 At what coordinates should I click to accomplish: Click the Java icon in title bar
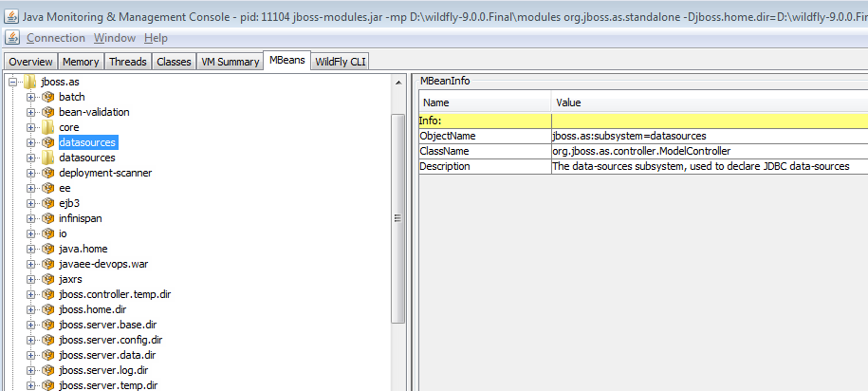click(10, 15)
